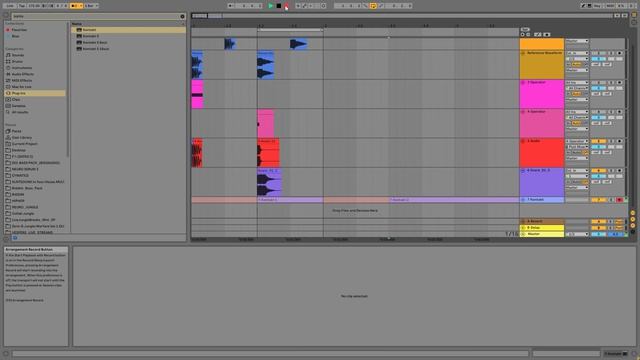The width and height of the screenshot is (640, 360).
Task: Start playback with the green Play button
Action: coord(271,6)
